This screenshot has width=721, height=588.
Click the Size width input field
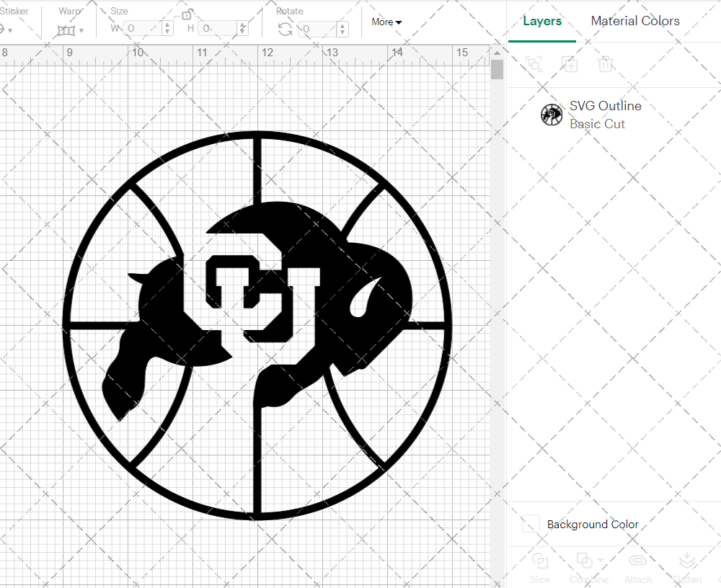coord(143,29)
